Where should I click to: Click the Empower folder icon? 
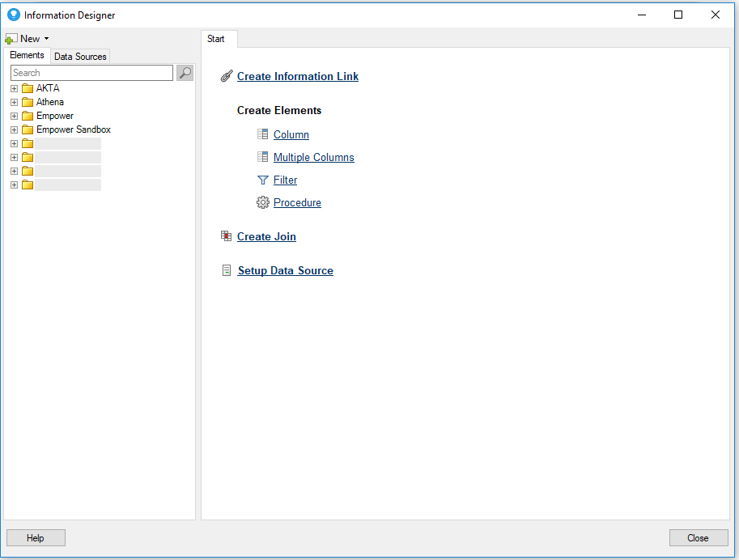coord(28,116)
